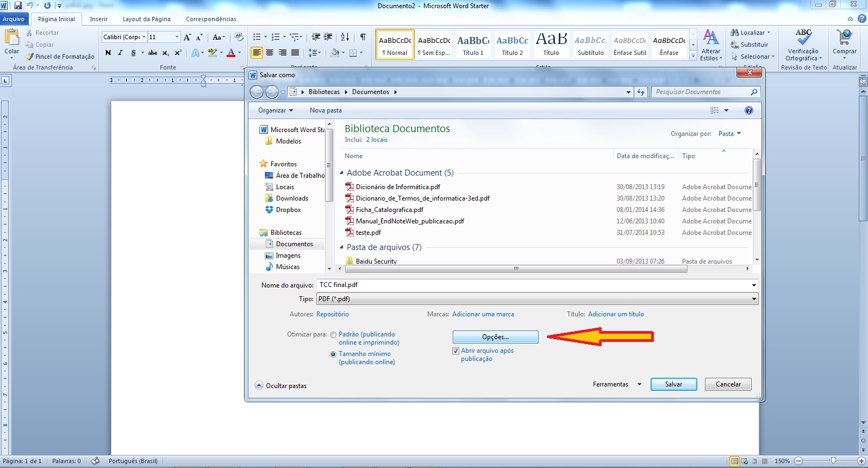Collapse Adobe Acrobat Document group
The width and height of the screenshot is (868, 468).
click(342, 173)
